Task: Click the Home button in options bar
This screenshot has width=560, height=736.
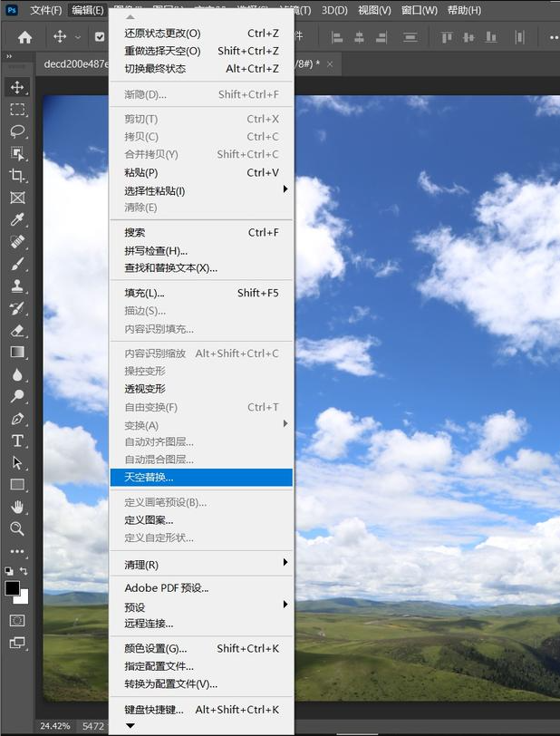Action: 24,37
